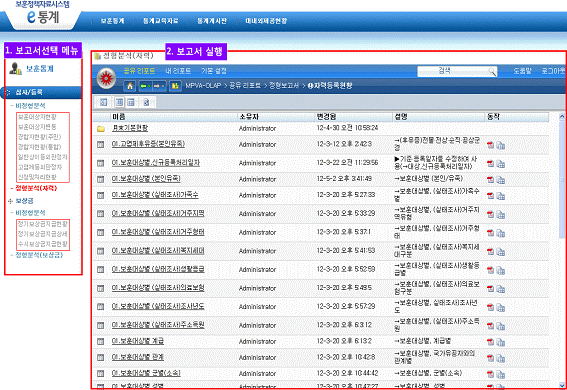Select 보훈대상자현황 in the sidebar
567x390 pixels.
pos(38,117)
